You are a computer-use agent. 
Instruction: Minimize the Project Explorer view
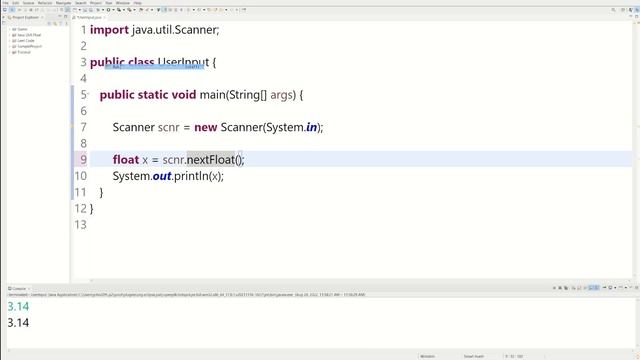60,17
